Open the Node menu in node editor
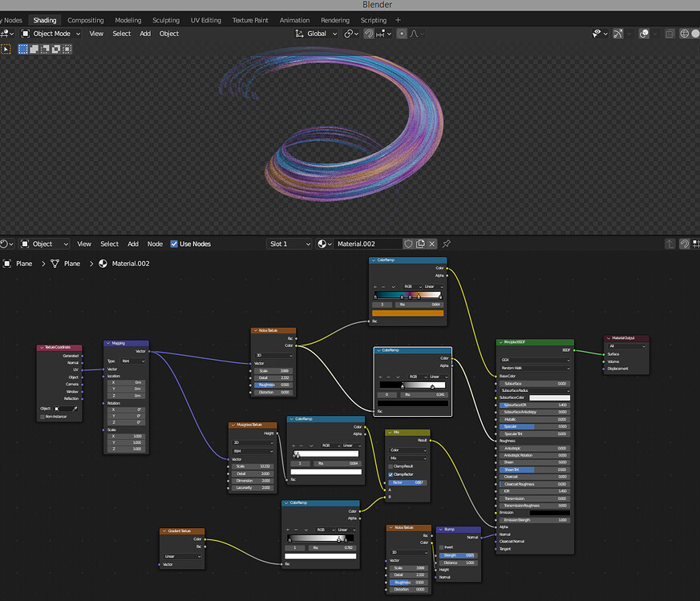Image resolution: width=700 pixels, height=601 pixels. coord(155,244)
